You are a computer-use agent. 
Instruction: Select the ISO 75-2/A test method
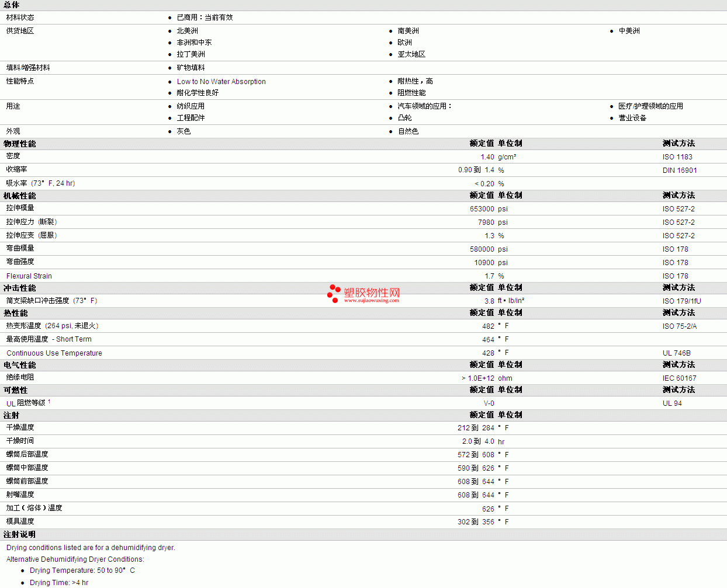pyautogui.click(x=680, y=326)
